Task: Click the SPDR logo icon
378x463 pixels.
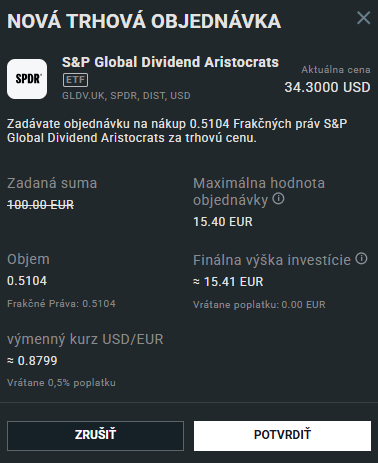Action: click(27, 79)
